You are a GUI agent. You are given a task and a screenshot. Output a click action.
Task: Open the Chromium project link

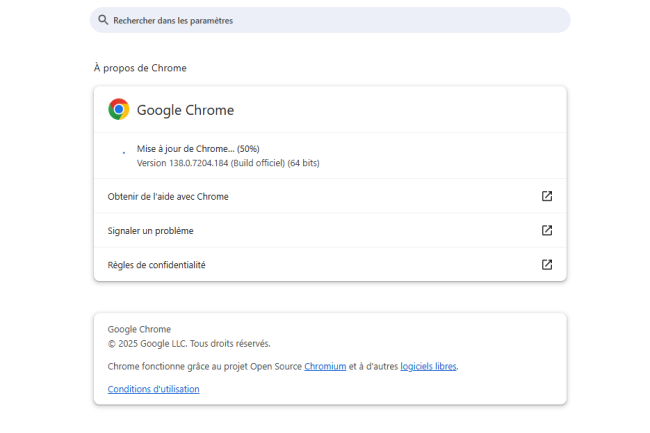pyautogui.click(x=325, y=367)
